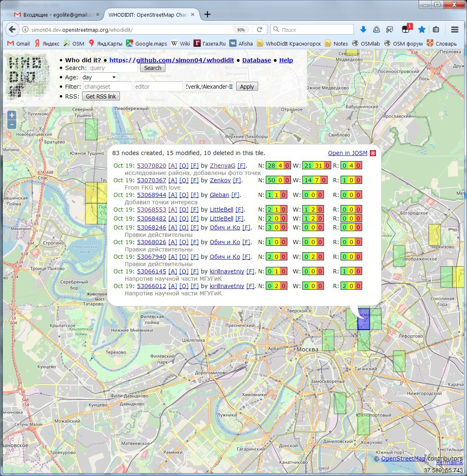
Task: Open the OSM форум bookmark
Action: click(x=403, y=44)
